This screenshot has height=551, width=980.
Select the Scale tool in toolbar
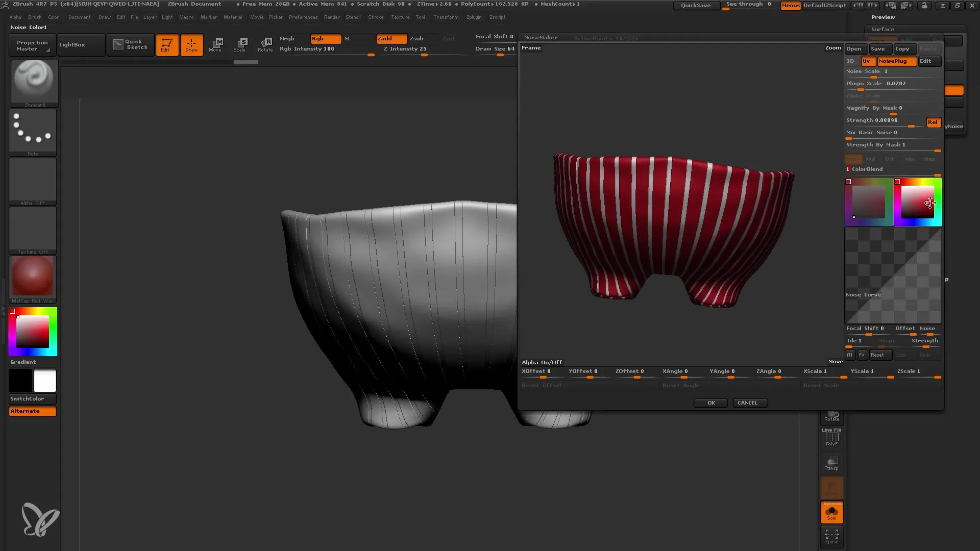[241, 44]
